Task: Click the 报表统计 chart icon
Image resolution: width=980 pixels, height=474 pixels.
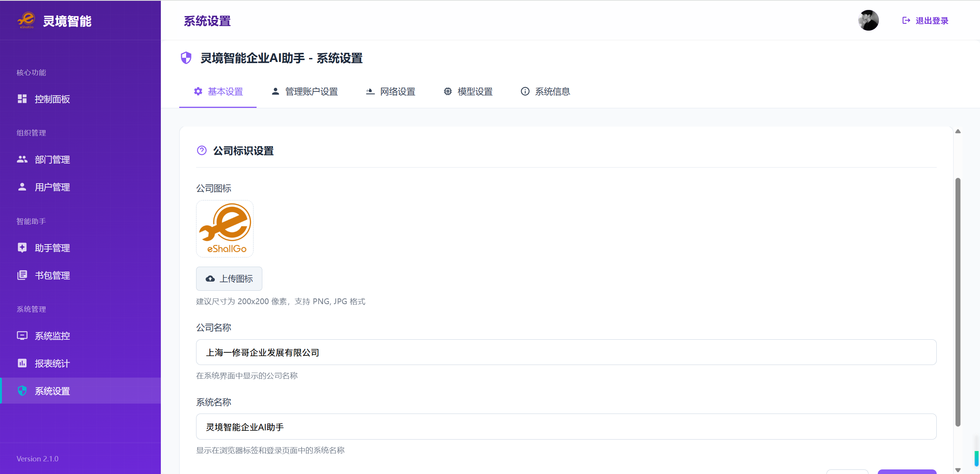Action: [x=22, y=363]
